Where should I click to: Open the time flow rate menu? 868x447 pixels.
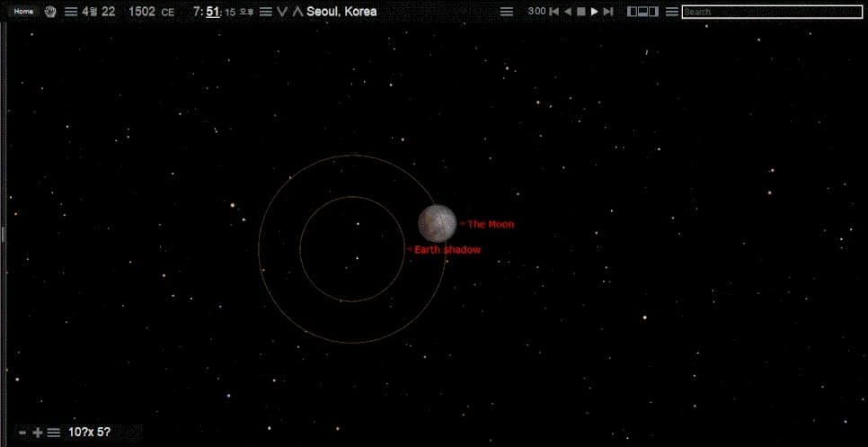[507, 12]
